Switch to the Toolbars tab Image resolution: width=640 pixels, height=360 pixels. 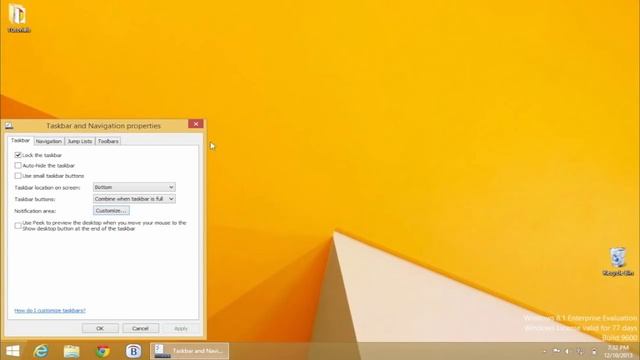coord(108,141)
